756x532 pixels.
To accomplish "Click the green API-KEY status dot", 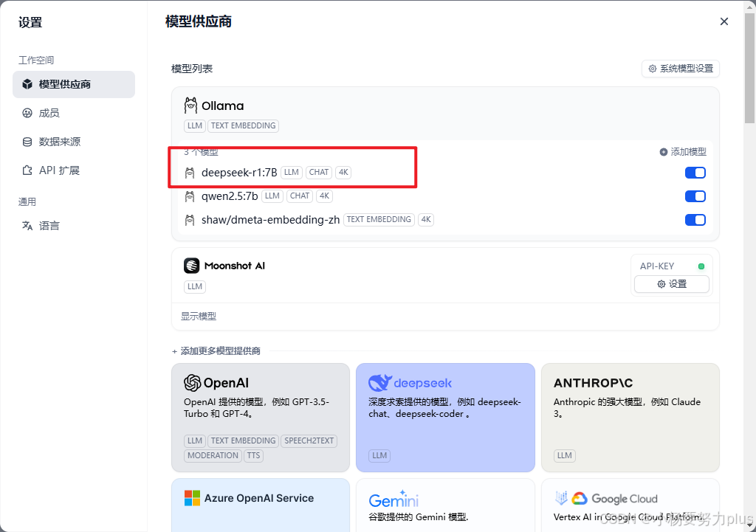I will click(701, 266).
